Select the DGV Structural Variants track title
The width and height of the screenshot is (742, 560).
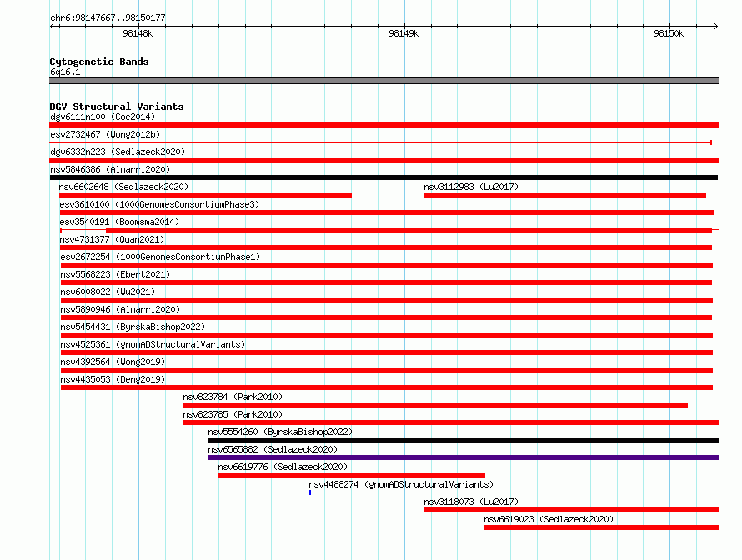(117, 107)
